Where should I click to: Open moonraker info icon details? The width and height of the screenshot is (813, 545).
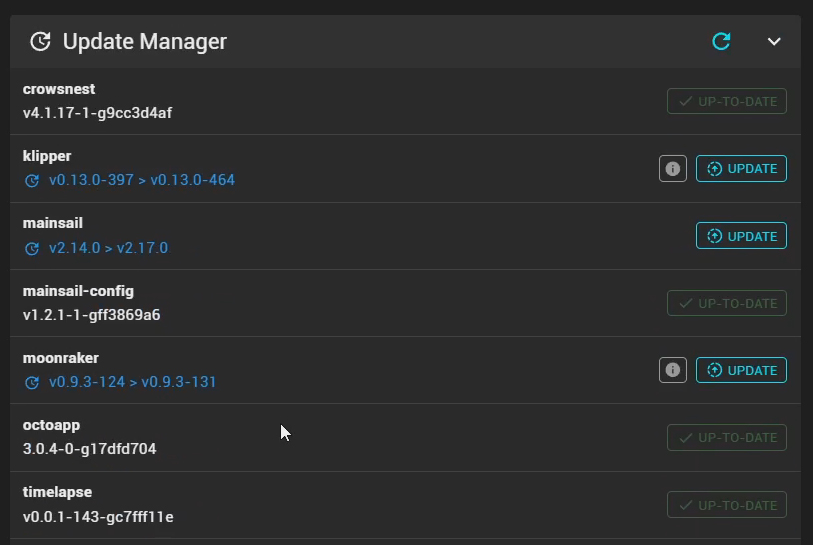[x=673, y=370]
